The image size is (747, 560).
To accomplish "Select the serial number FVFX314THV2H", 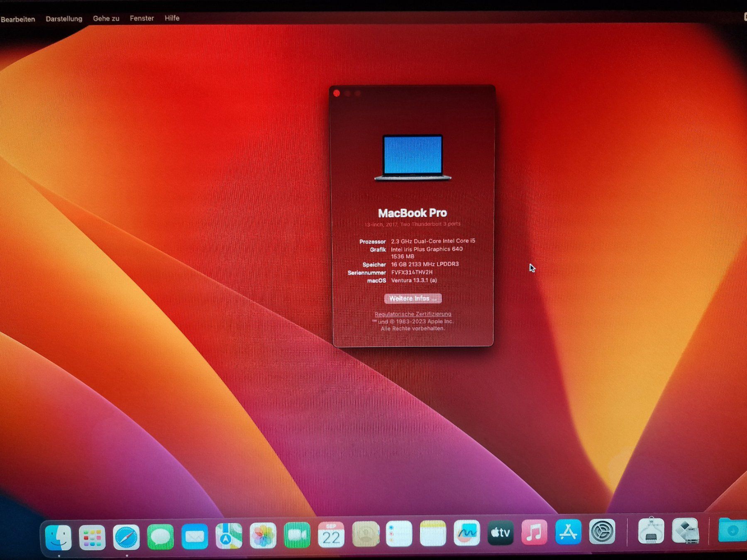I will (412, 272).
